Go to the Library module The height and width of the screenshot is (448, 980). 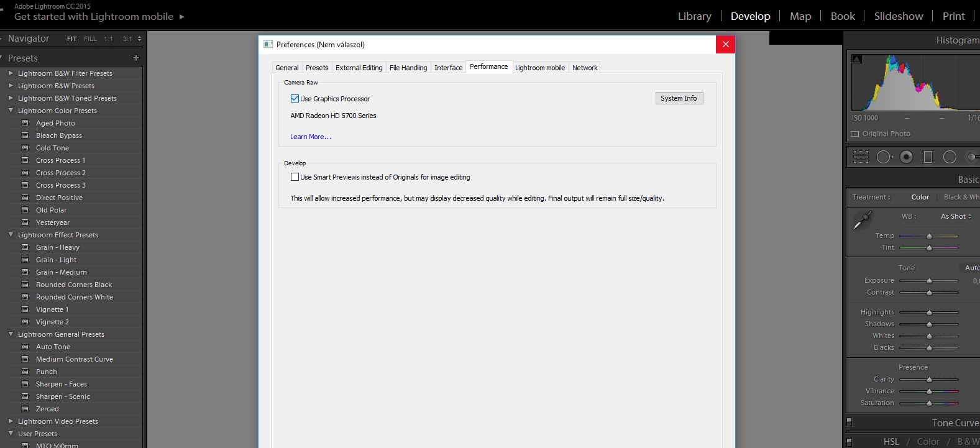point(694,16)
